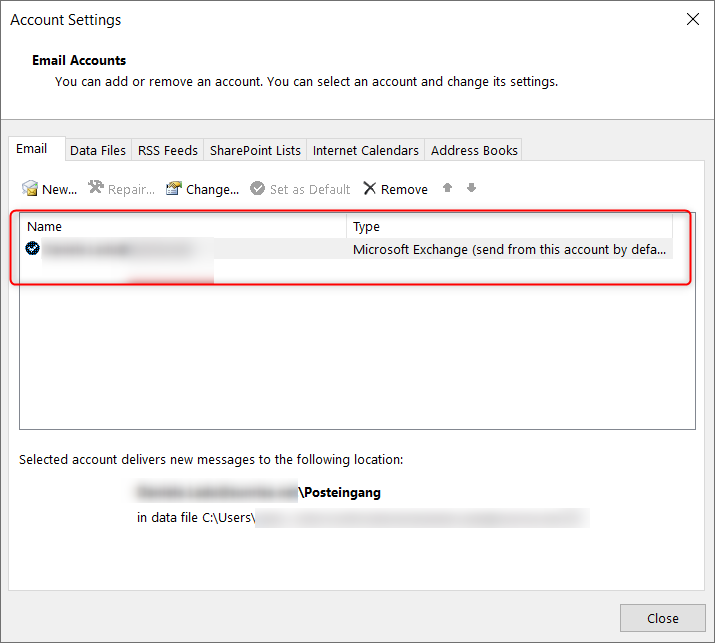Move the account down with the down arrow
The height and width of the screenshot is (643, 715).
pyautogui.click(x=472, y=188)
